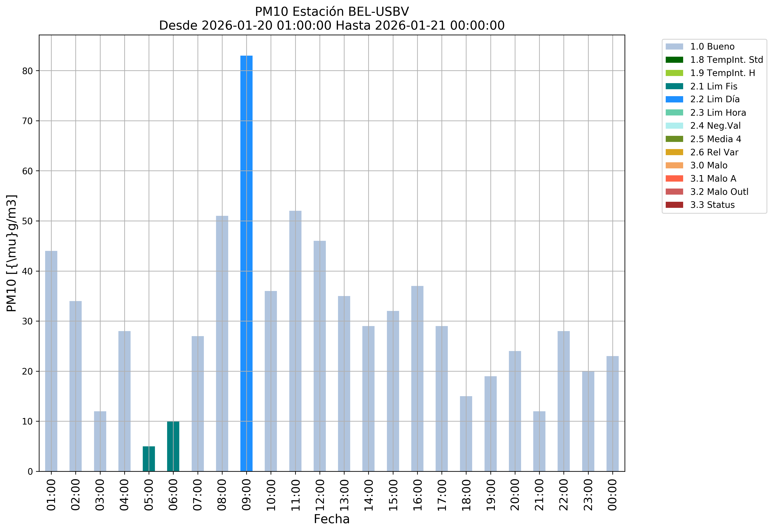Click the 2.1 Lim Fis teal swatch

pos(674,86)
